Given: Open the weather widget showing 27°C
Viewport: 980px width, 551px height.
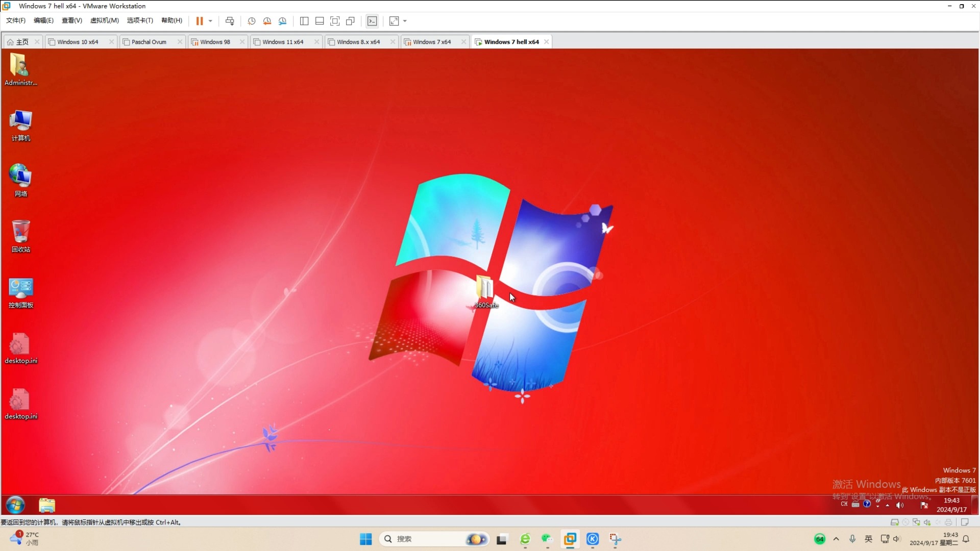Looking at the screenshot, I should (24, 539).
